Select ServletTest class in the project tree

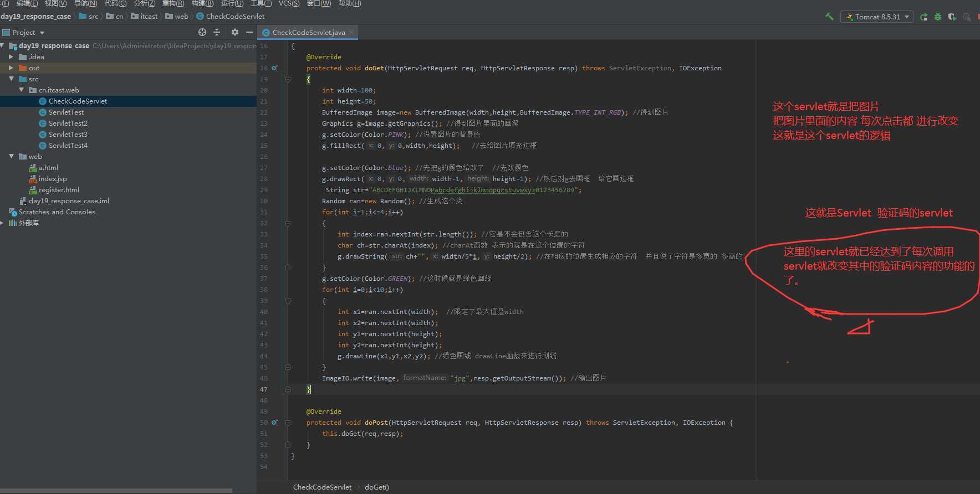coord(66,112)
